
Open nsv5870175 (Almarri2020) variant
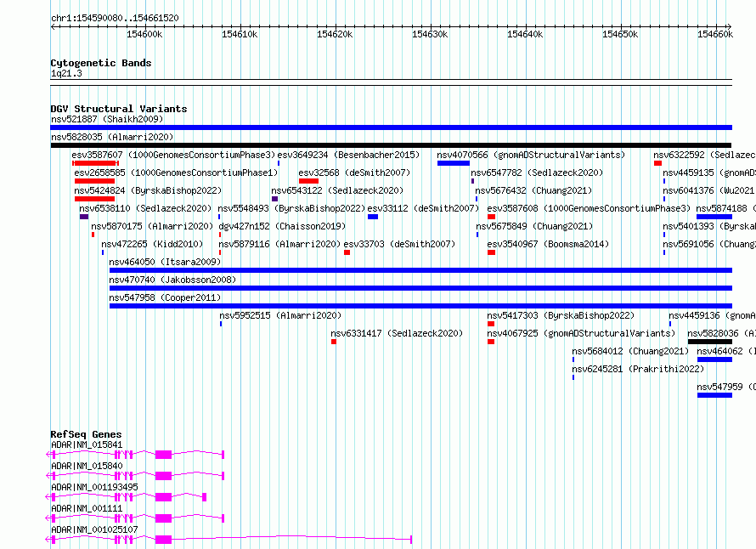152,226
